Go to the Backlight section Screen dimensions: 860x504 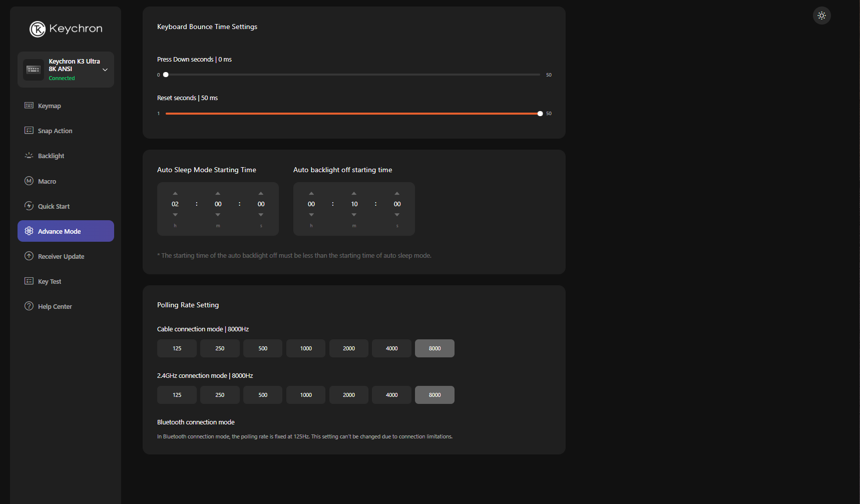pos(66,156)
